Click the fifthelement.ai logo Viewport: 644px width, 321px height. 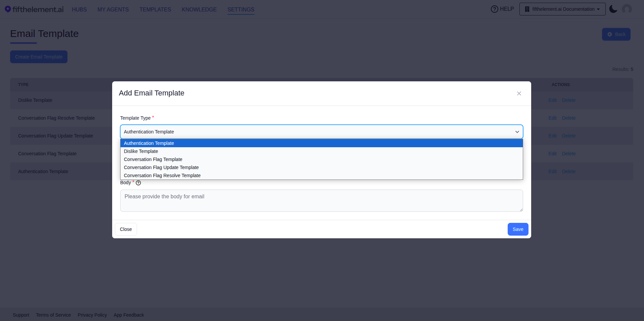click(34, 9)
